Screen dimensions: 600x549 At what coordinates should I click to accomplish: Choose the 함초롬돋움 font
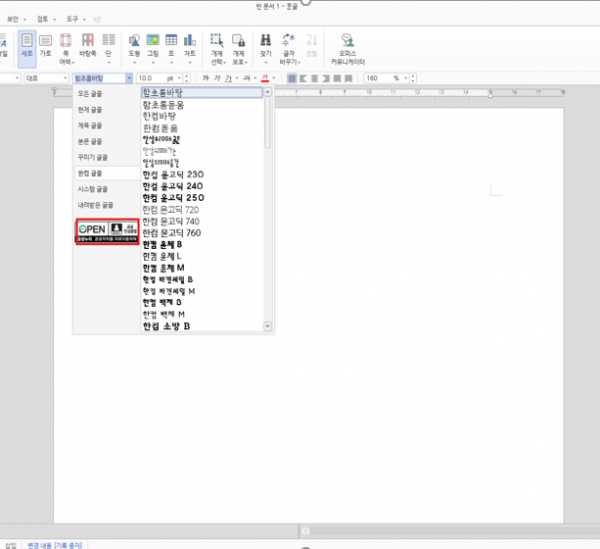point(202,105)
